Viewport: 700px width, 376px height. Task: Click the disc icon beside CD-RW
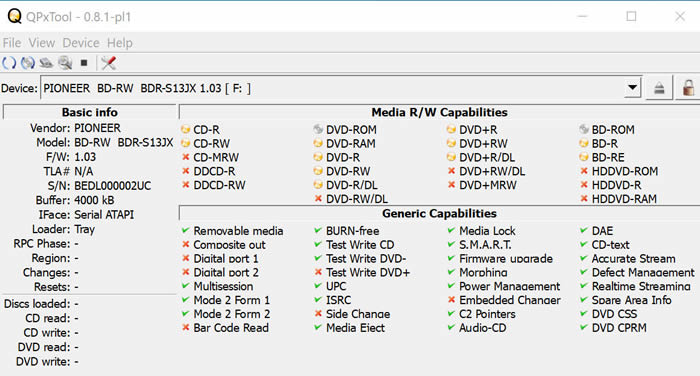(185, 143)
